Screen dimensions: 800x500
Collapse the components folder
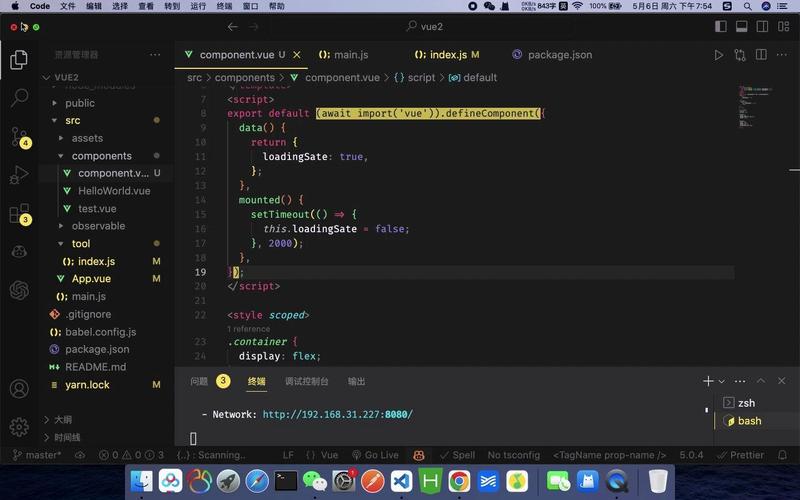[x=102, y=156]
